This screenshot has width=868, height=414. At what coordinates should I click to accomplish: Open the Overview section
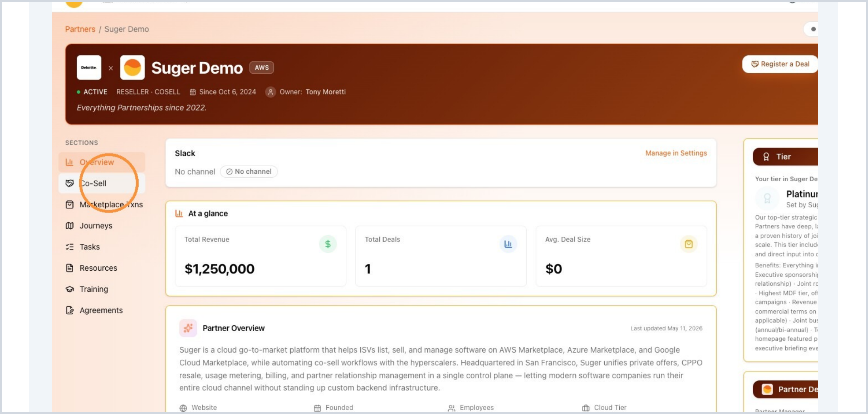pyautogui.click(x=102, y=162)
